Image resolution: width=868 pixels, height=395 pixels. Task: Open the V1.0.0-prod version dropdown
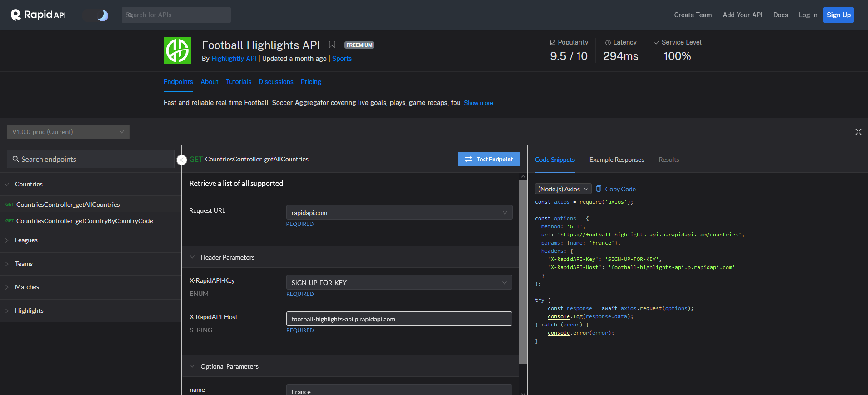[x=68, y=132]
